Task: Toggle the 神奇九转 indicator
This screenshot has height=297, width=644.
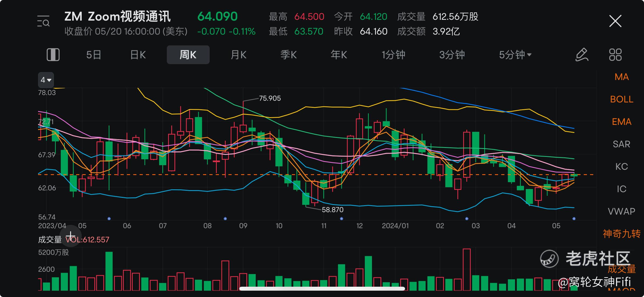Action: click(x=622, y=234)
